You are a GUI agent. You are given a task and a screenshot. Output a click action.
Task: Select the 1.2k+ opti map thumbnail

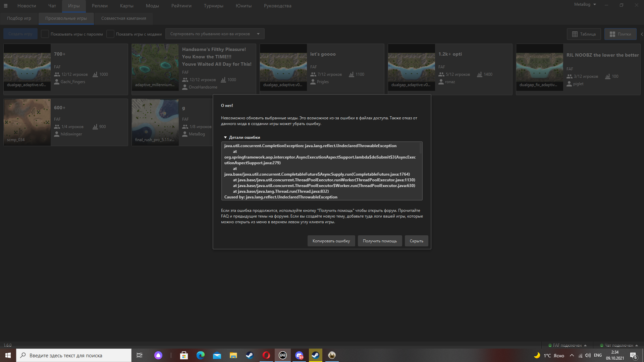[x=412, y=67]
